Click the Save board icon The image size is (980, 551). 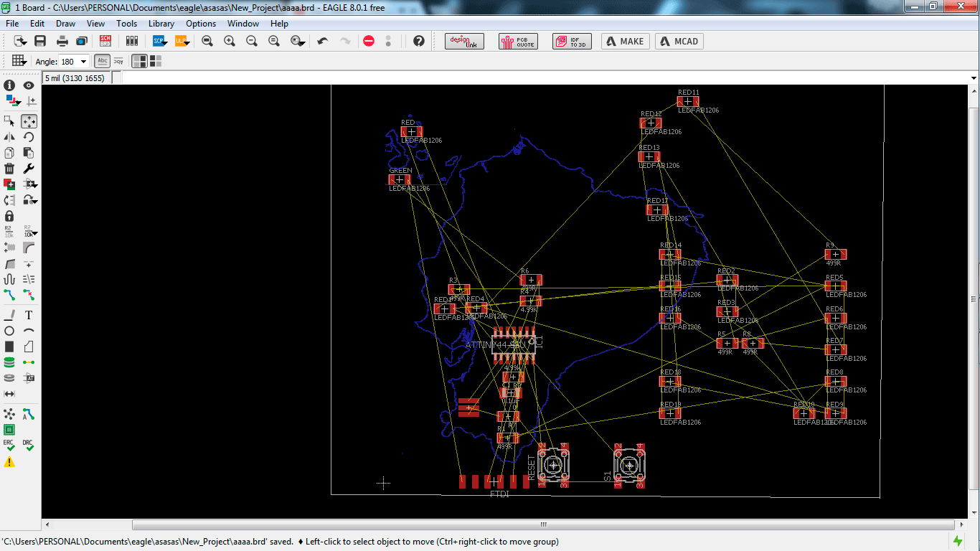click(40, 41)
